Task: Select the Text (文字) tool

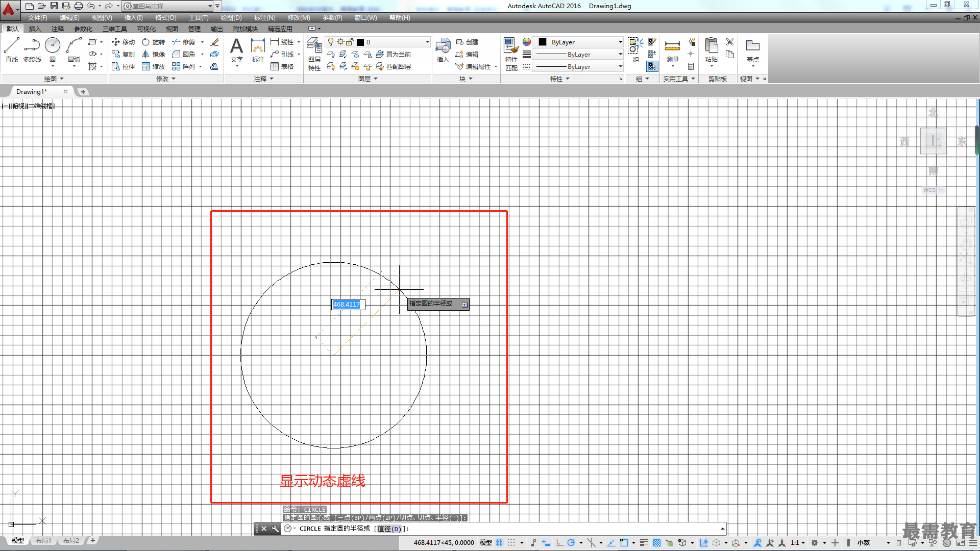Action: coord(236,50)
